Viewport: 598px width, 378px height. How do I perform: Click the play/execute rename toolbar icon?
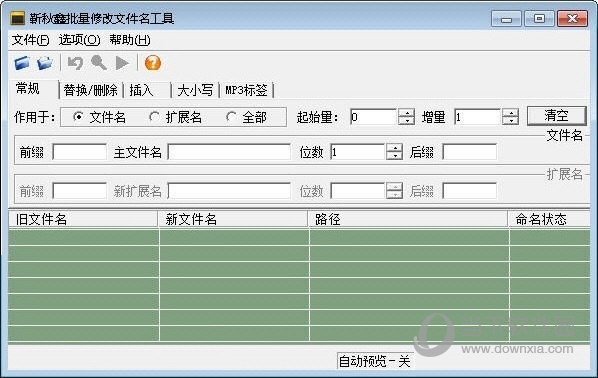pyautogui.click(x=122, y=63)
